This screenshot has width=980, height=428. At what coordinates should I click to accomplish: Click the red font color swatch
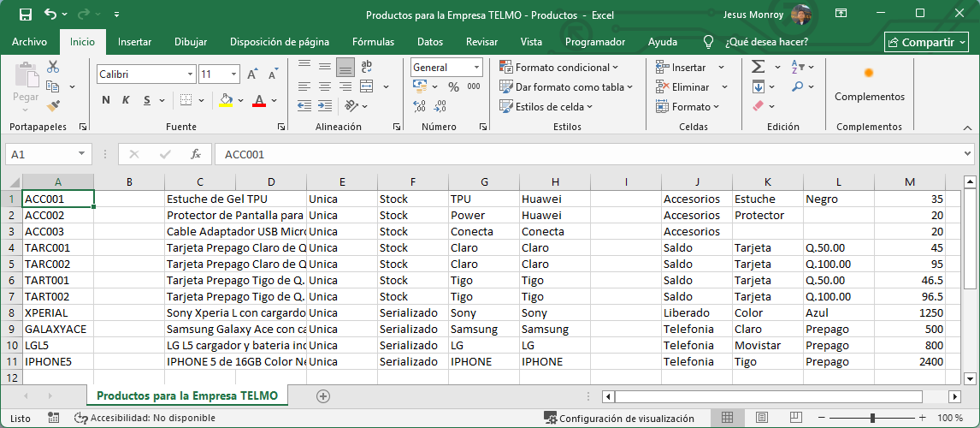pyautogui.click(x=259, y=100)
